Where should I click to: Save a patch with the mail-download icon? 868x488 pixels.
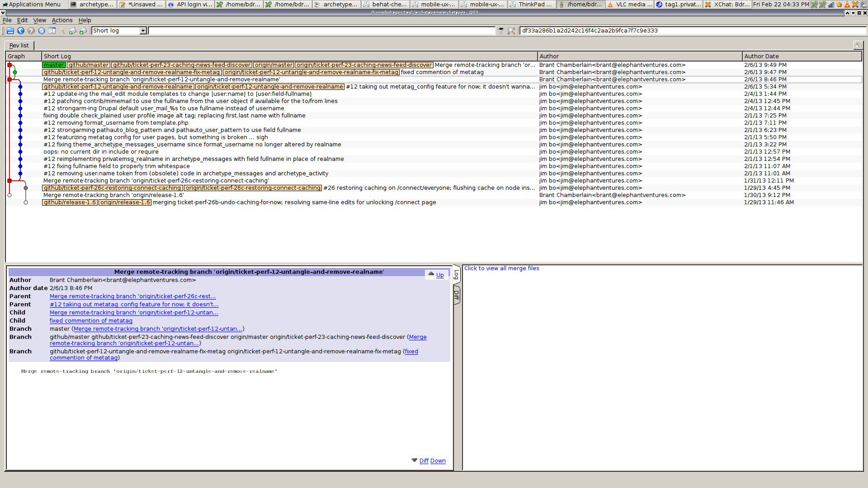83,31
